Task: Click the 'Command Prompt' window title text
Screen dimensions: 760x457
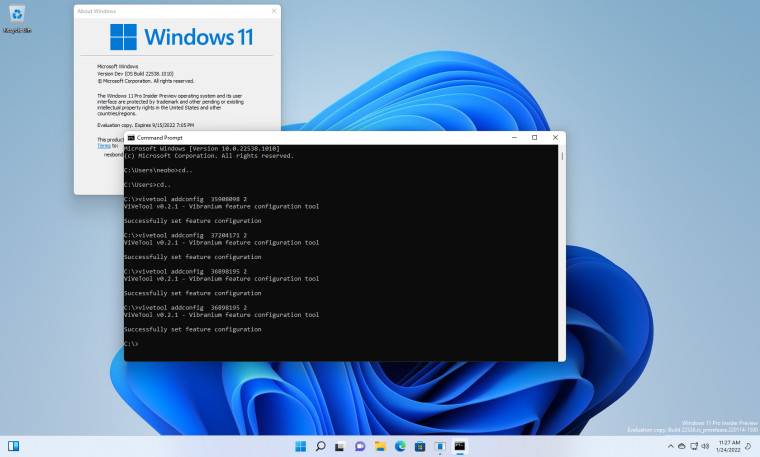Action: click(x=159, y=138)
